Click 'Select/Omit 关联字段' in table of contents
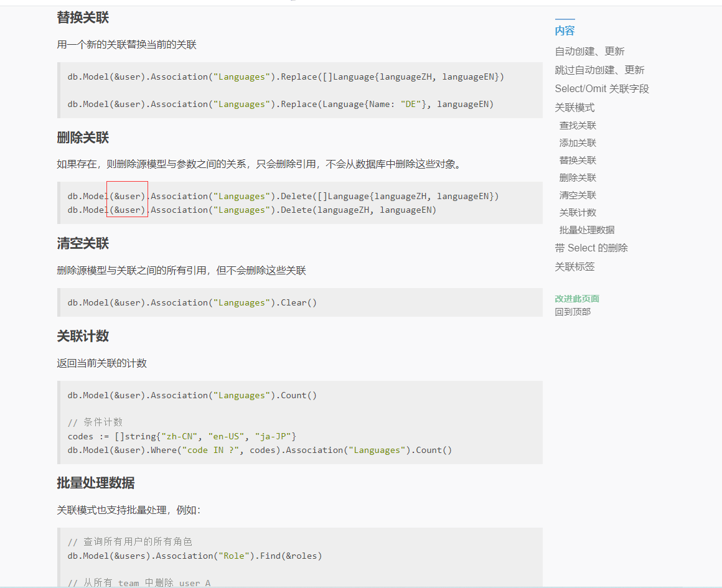This screenshot has height=588, width=722. click(x=602, y=89)
